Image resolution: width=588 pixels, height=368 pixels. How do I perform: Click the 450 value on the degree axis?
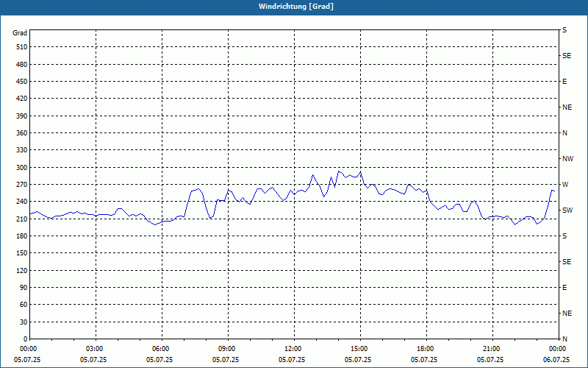pyautogui.click(x=22, y=82)
